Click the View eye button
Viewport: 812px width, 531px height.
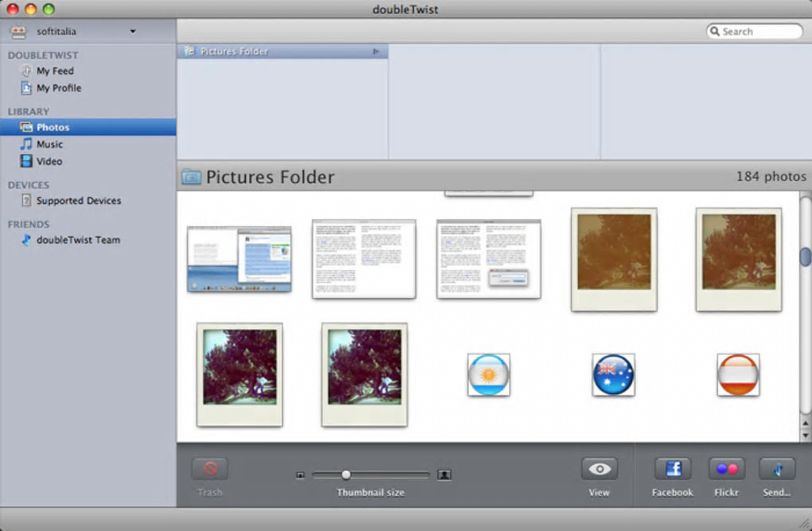click(599, 469)
